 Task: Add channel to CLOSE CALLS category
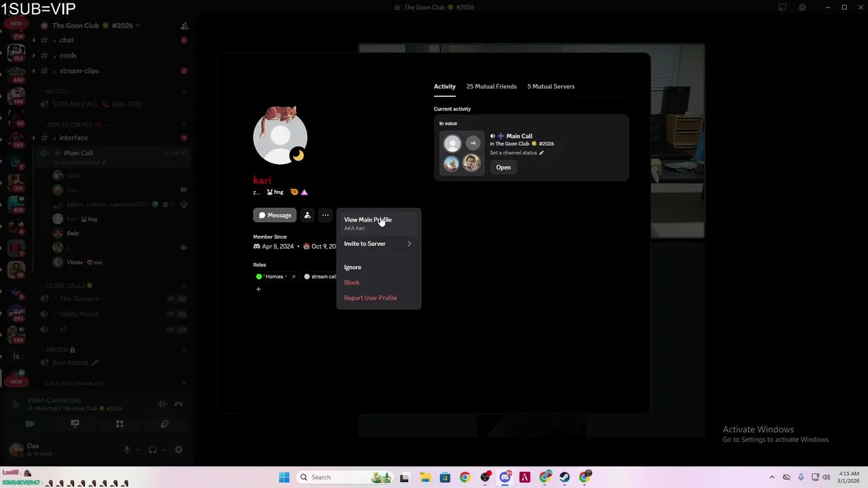tap(184, 286)
